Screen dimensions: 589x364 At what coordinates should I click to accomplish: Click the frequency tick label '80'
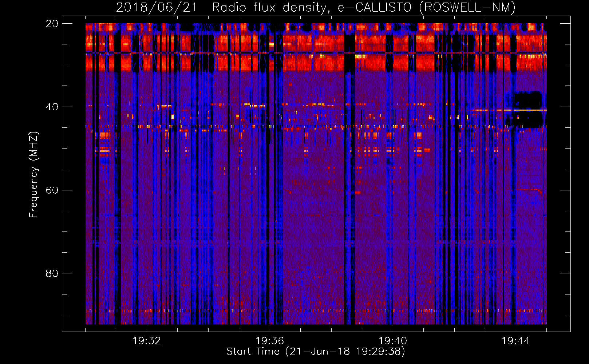[52, 273]
